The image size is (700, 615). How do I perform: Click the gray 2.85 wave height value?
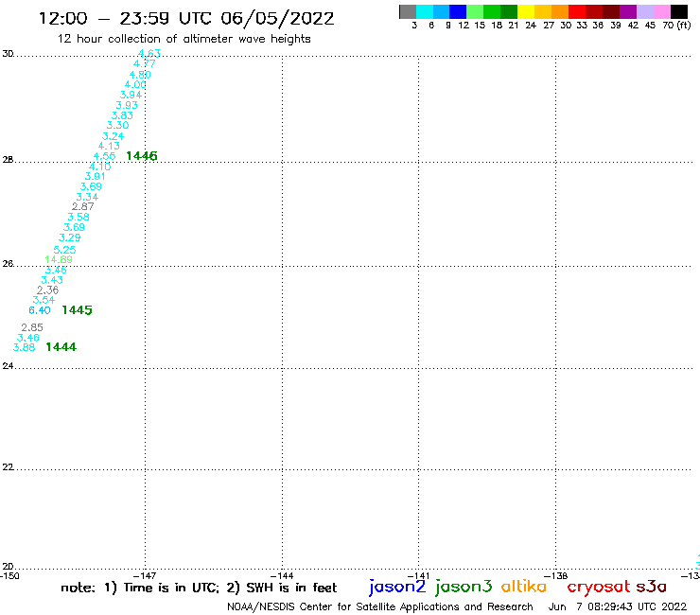[x=32, y=327]
